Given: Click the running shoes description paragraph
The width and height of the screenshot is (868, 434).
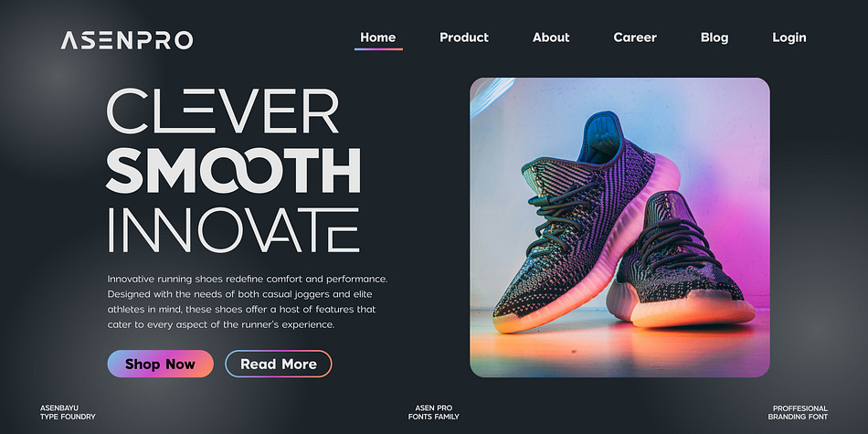Looking at the screenshot, I should tap(248, 302).
